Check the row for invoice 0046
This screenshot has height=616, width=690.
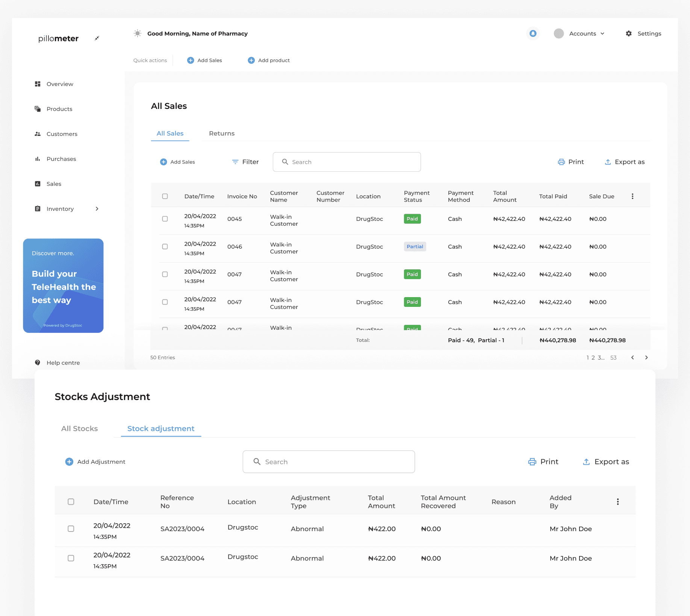pos(165,246)
